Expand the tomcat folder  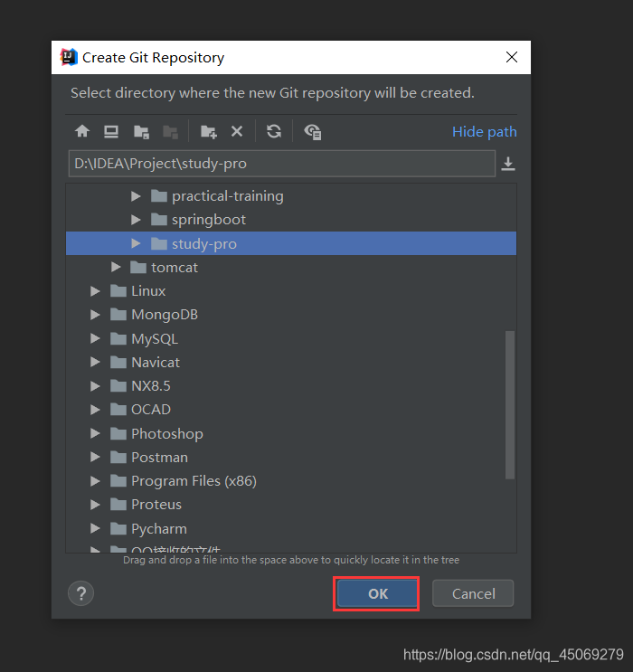click(x=116, y=268)
